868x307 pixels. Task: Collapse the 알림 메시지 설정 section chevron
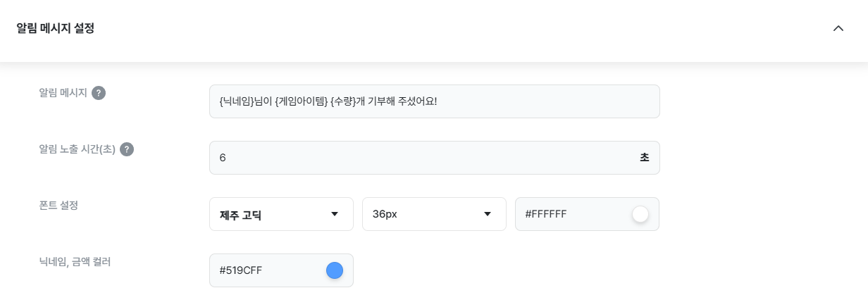(x=838, y=29)
